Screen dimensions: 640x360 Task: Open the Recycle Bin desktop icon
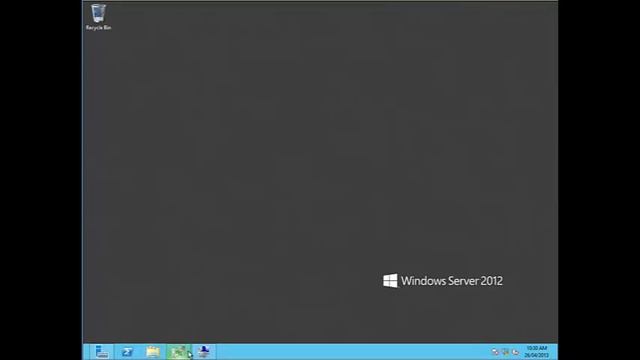(x=98, y=17)
